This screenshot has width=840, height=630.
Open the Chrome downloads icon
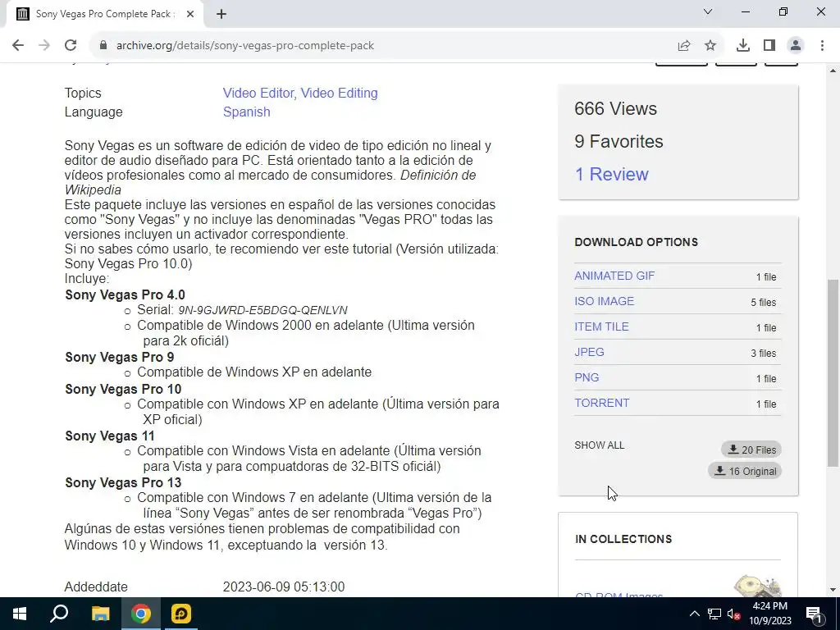coord(743,46)
